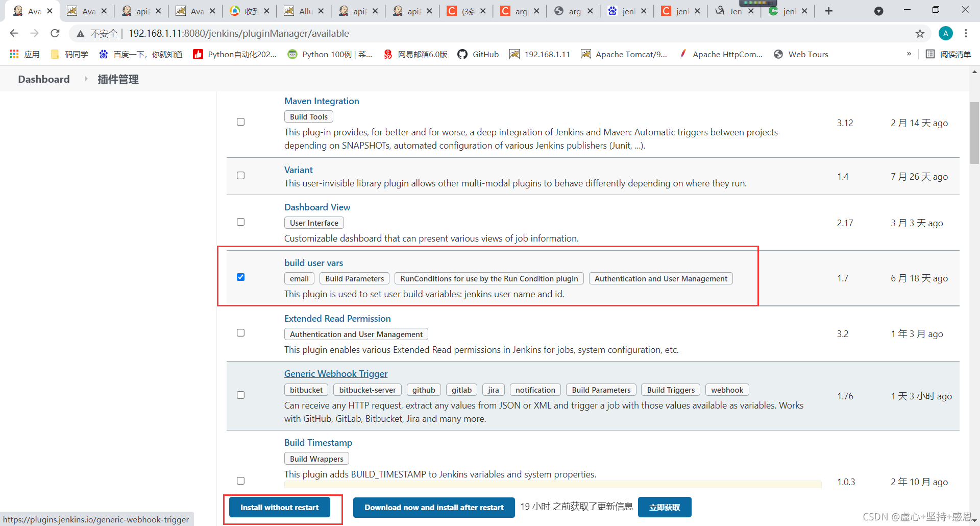
Task: Open Python 100例 bookmark
Action: 330,54
